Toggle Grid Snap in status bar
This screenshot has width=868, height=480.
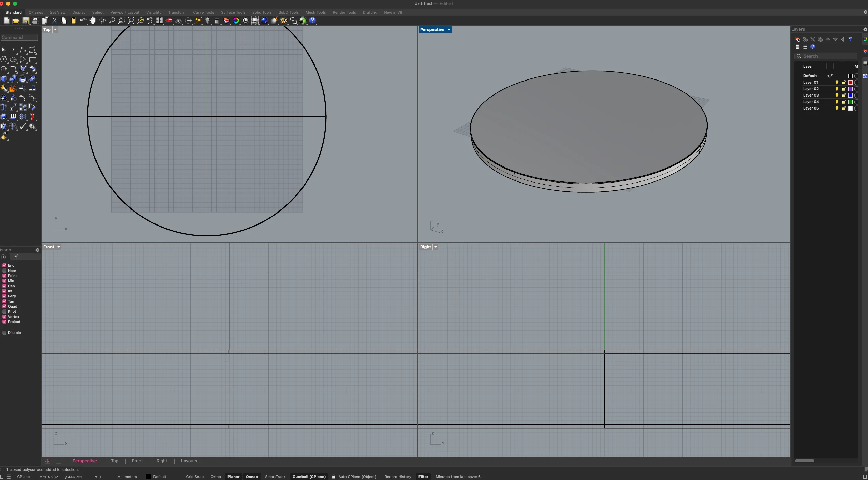coord(195,477)
